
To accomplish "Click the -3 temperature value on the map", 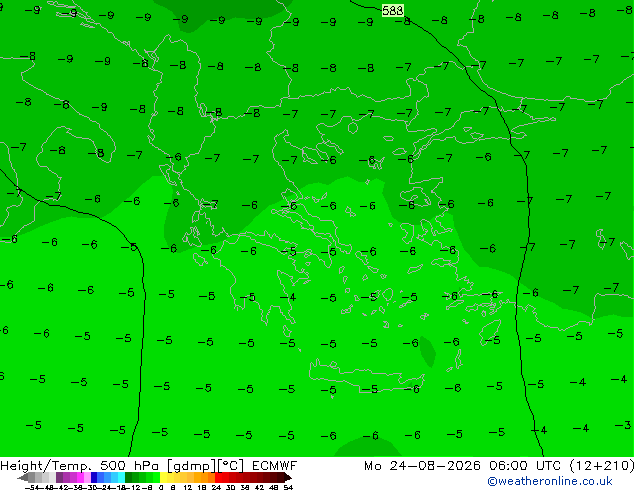I will 623,425.
